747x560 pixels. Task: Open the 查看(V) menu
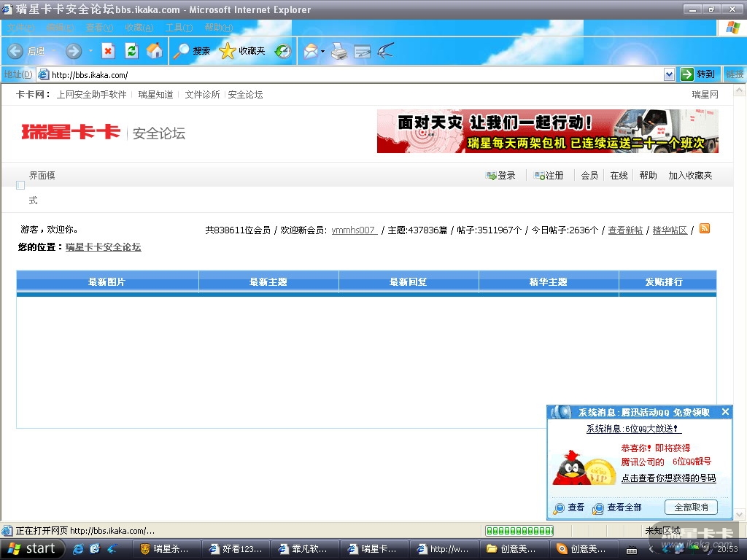tap(99, 28)
